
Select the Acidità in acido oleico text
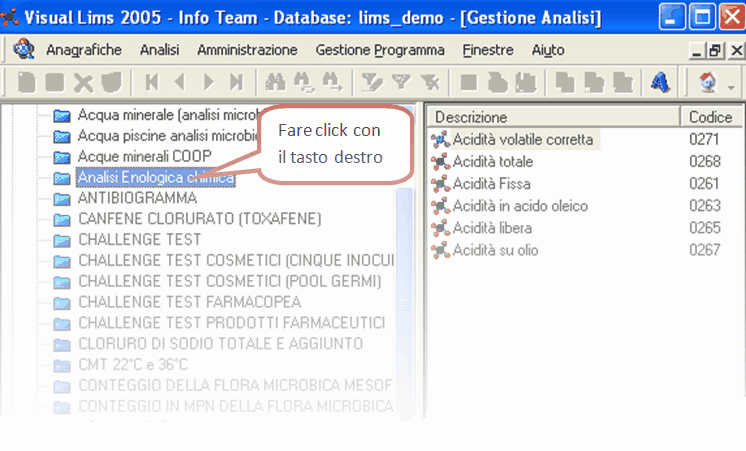pyautogui.click(x=520, y=206)
